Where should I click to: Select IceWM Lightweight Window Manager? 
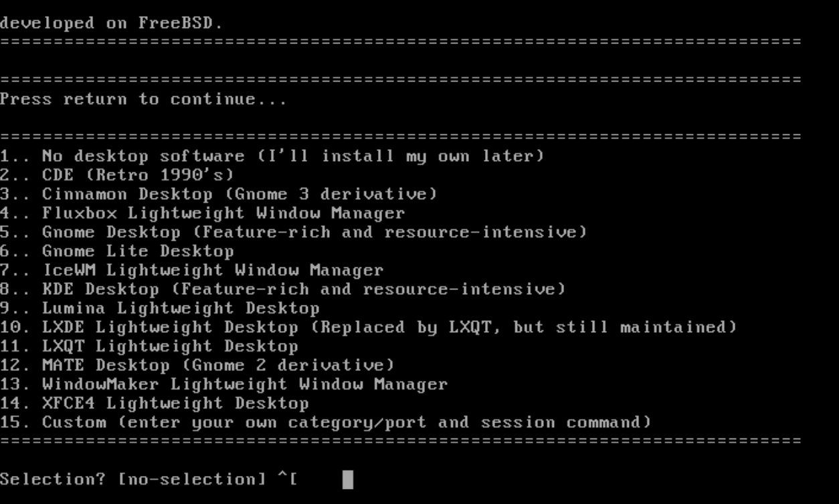click(x=191, y=270)
